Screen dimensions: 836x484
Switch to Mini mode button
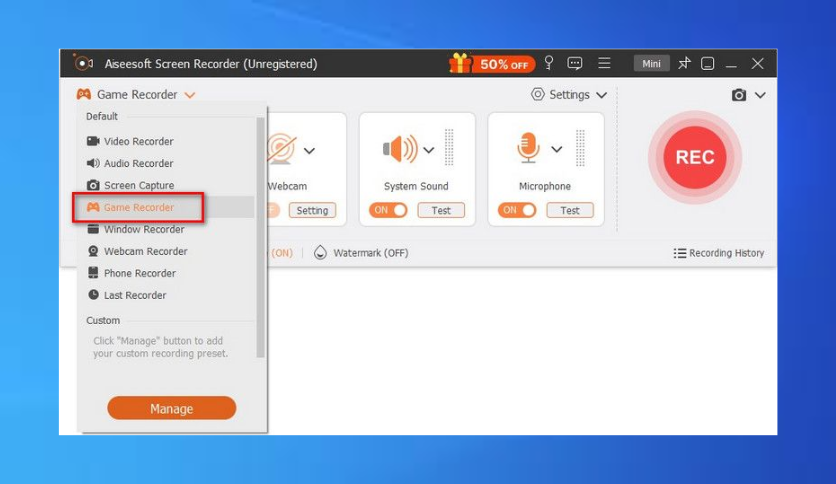pyautogui.click(x=651, y=63)
